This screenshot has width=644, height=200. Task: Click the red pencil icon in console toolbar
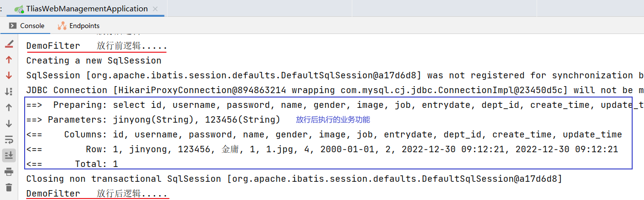(x=9, y=44)
